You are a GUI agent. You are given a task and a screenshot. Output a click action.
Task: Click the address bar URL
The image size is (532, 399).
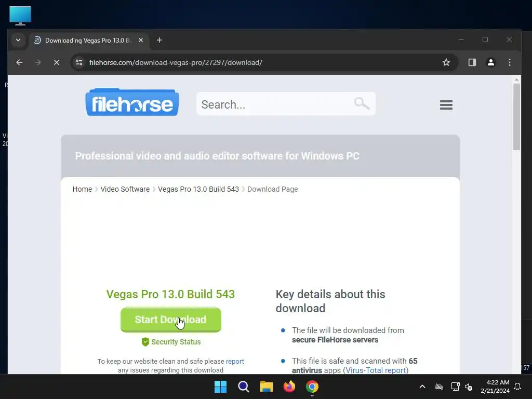[x=176, y=62]
